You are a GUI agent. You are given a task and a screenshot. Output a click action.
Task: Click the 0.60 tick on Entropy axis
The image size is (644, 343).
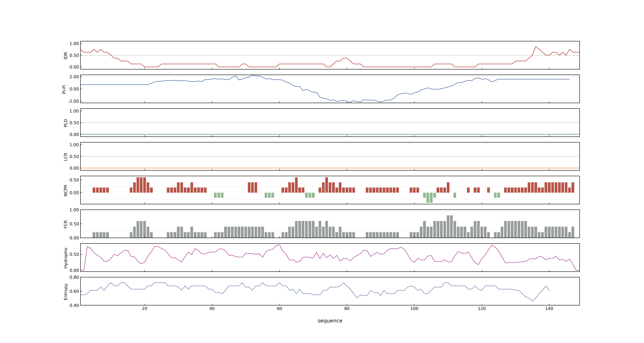[74, 291]
